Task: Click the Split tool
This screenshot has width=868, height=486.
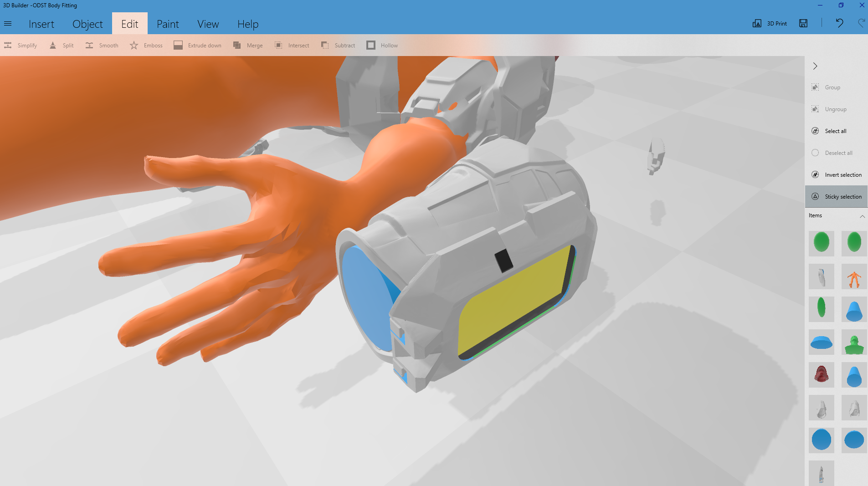Action: tap(62, 46)
